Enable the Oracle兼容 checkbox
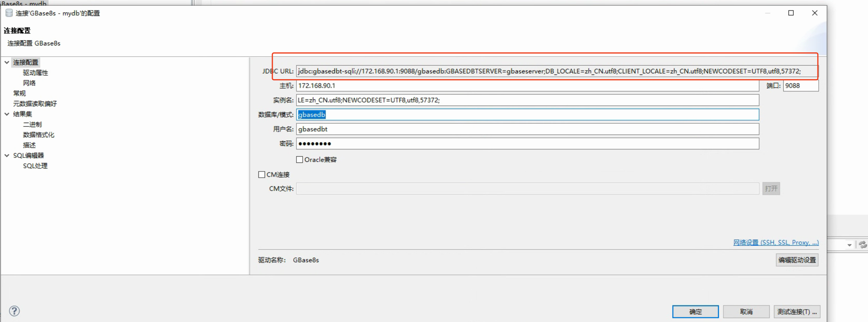 (300, 159)
